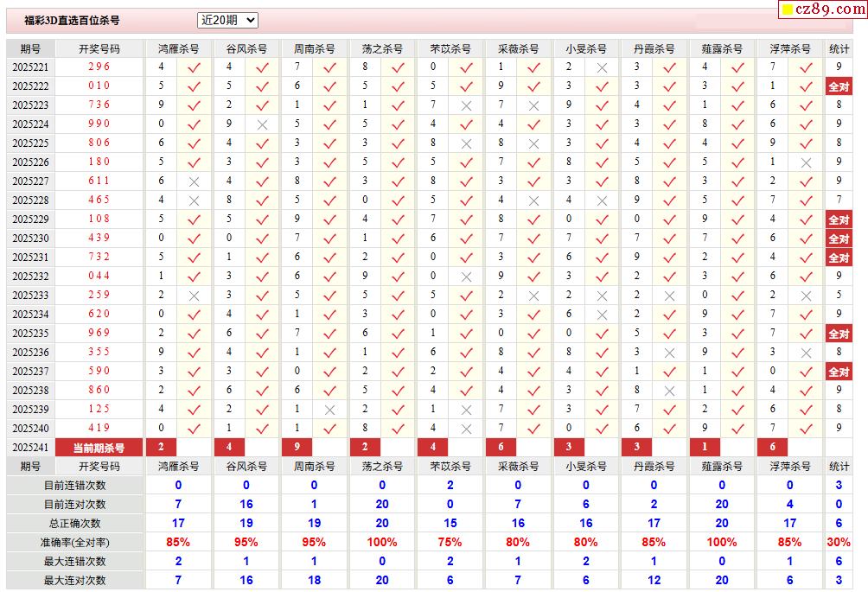Click the 总正确次数 row label
The image size is (868, 592).
pyautogui.click(x=74, y=524)
